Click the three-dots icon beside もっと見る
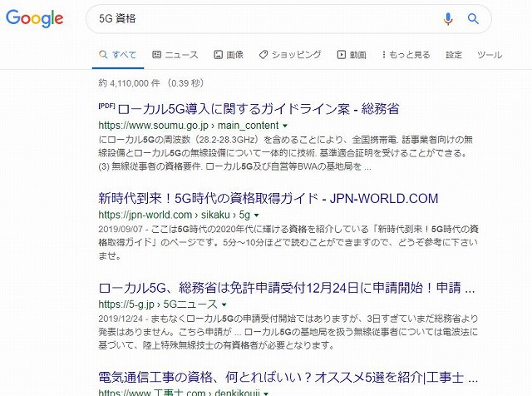The width and height of the screenshot is (532, 396). point(384,55)
